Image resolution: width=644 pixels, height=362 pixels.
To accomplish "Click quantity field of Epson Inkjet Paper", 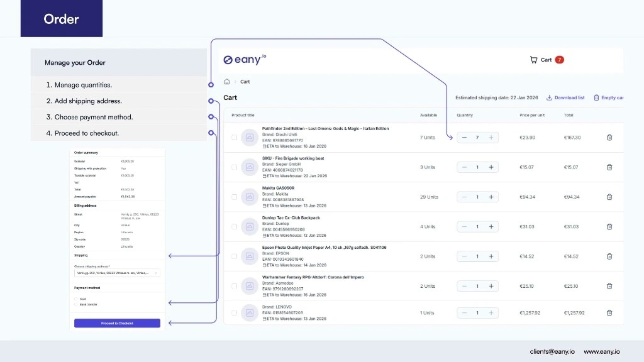I will click(x=477, y=256).
